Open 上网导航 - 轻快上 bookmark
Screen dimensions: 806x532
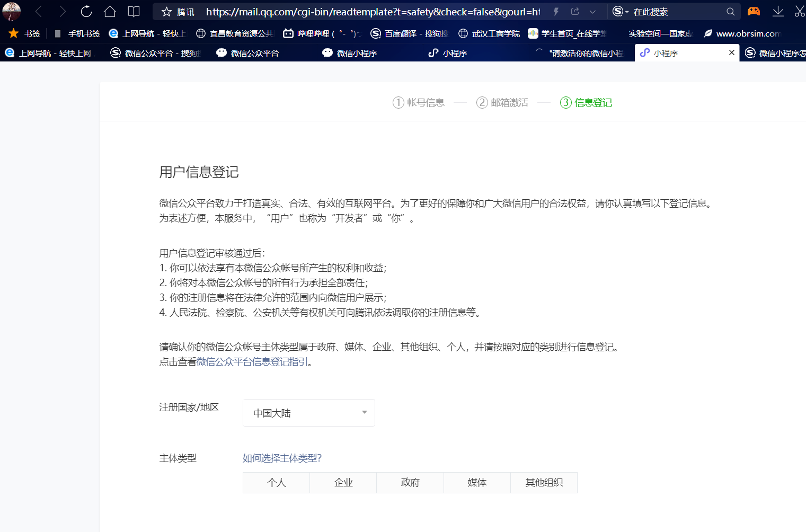(x=147, y=33)
